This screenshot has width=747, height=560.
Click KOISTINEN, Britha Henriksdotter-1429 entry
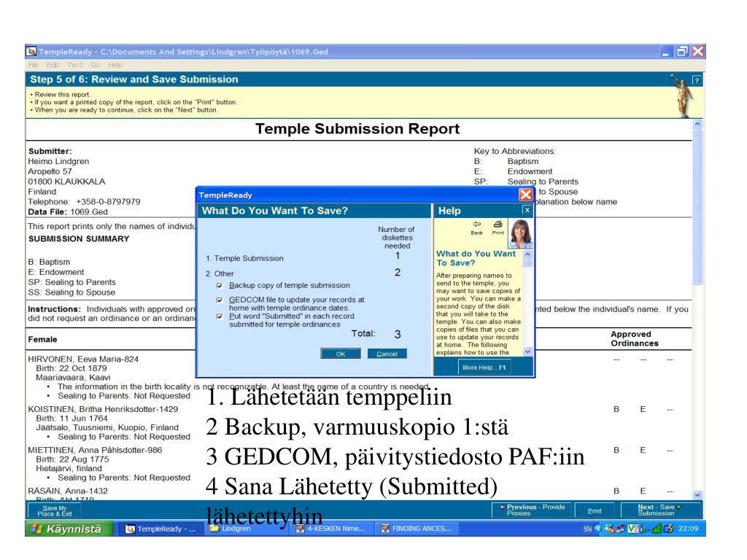[103, 409]
